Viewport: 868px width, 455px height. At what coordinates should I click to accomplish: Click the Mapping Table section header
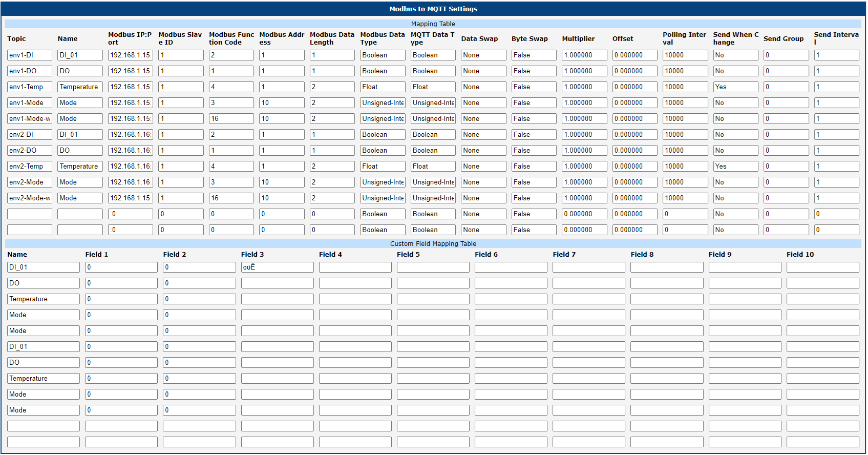(433, 24)
